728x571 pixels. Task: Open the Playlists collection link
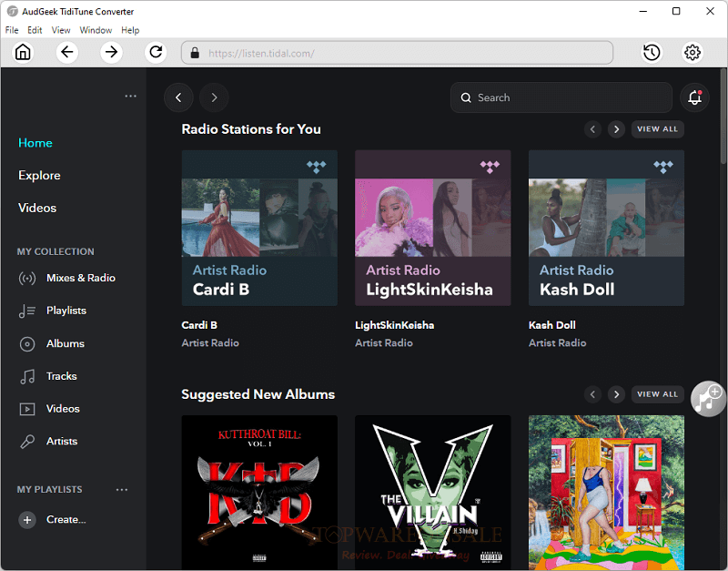66,311
